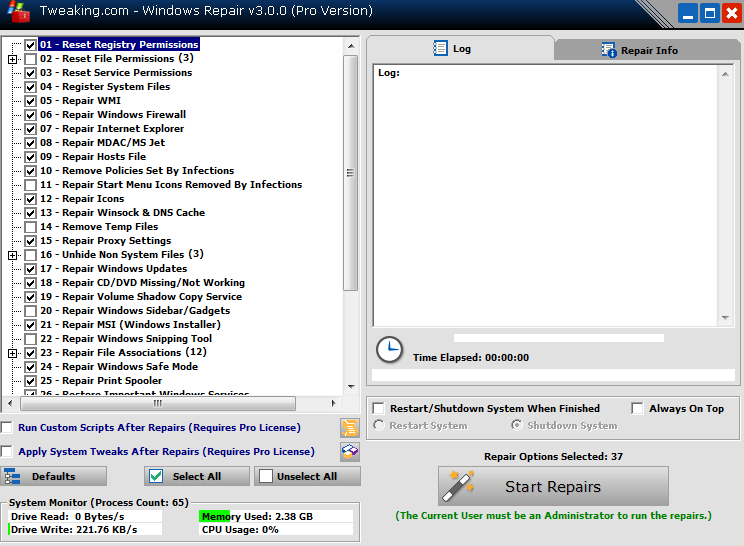Select 25 - Repair Print Spooler row
This screenshot has height=546, width=744.
click(101, 381)
